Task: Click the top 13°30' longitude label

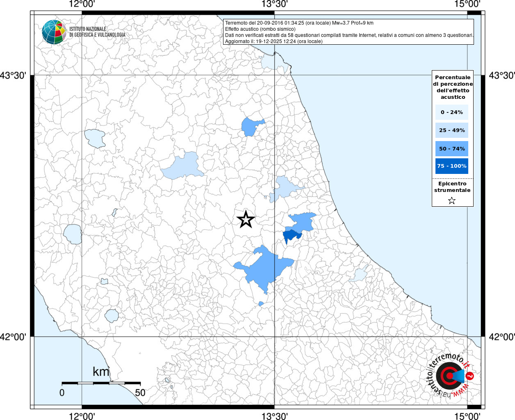Action: [275, 4]
